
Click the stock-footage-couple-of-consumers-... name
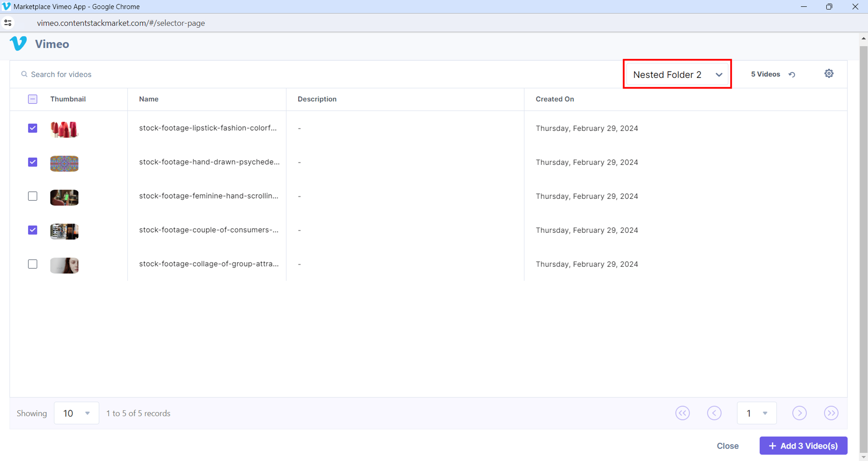209,230
